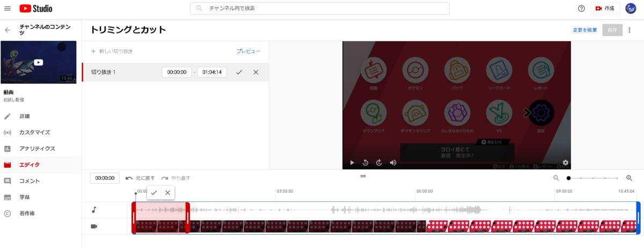This screenshot has width=644, height=248.
Task: Click the blue trim handle at timeline end
Action: click(638, 218)
